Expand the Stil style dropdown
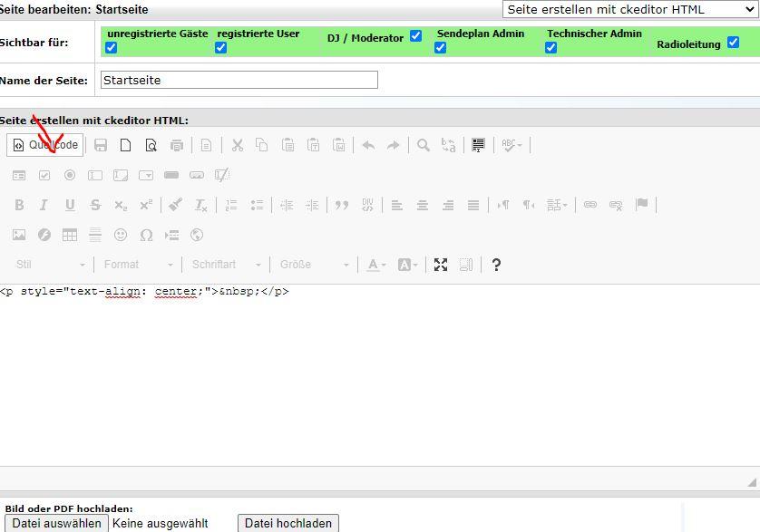 pos(51,265)
